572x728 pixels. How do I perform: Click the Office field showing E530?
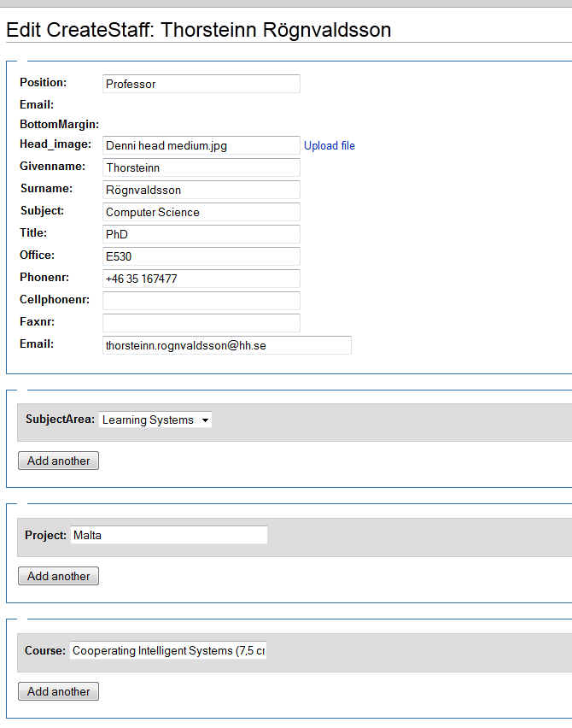point(201,256)
